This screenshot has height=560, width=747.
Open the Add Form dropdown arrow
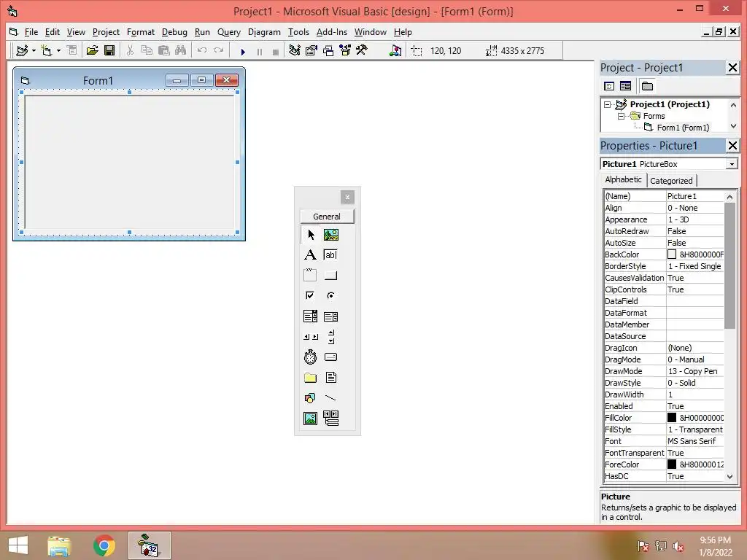pyautogui.click(x=58, y=50)
